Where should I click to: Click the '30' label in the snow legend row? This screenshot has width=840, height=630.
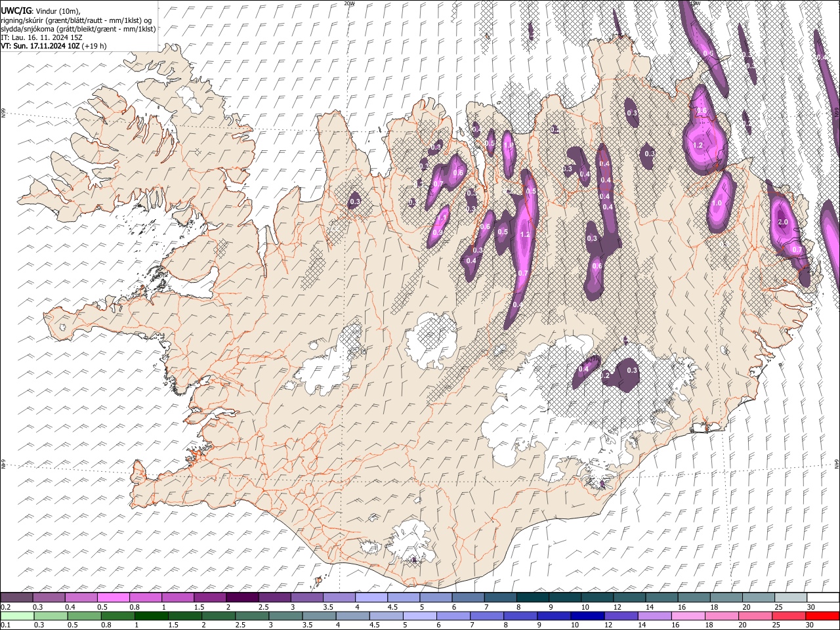811,607
